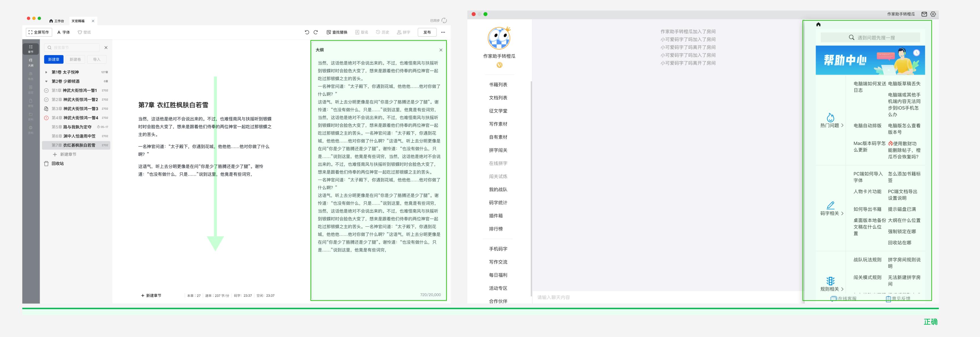Open 查找替换 find-and-replace tool

[x=336, y=32]
